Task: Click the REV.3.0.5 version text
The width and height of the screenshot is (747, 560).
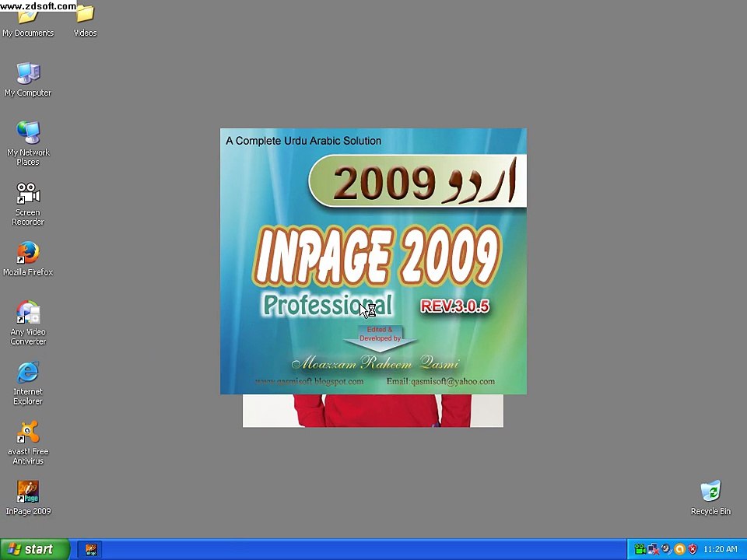Action: pyautogui.click(x=454, y=306)
